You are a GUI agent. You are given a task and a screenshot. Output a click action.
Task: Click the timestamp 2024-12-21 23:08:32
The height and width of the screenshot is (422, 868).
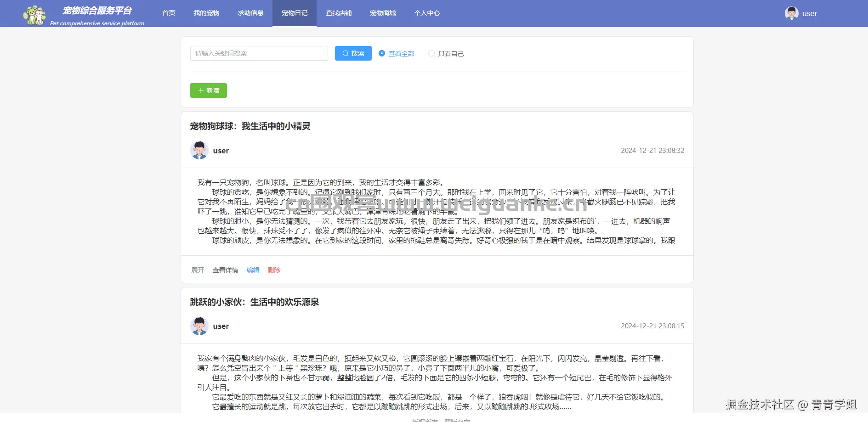coord(652,151)
